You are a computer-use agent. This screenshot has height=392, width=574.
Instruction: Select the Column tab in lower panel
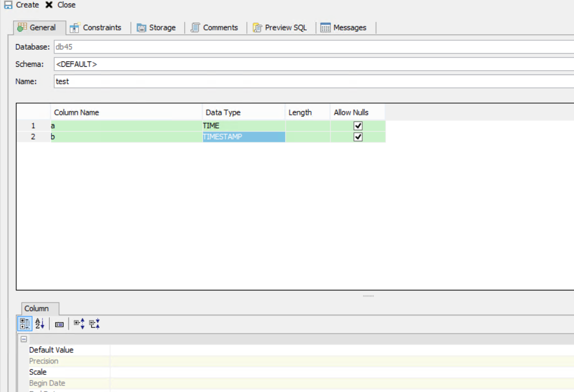coord(36,309)
